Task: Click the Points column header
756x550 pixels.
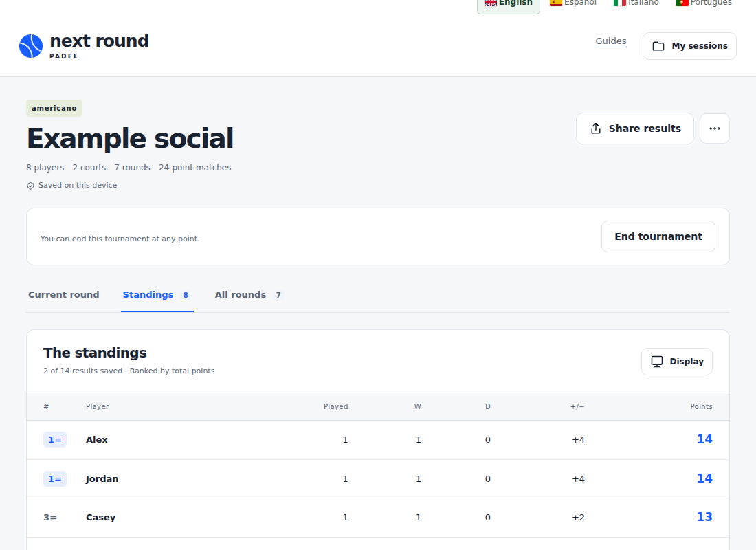Action: [x=701, y=407]
